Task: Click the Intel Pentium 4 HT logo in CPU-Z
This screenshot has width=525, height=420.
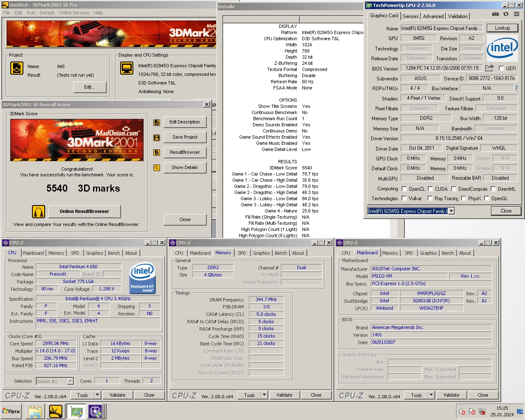Action: click(142, 278)
